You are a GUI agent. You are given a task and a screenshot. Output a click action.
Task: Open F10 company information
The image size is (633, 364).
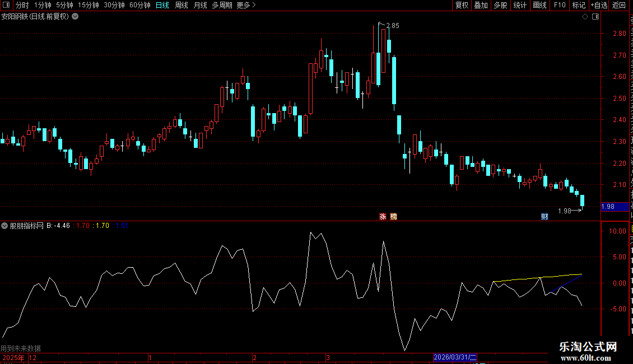[560, 5]
